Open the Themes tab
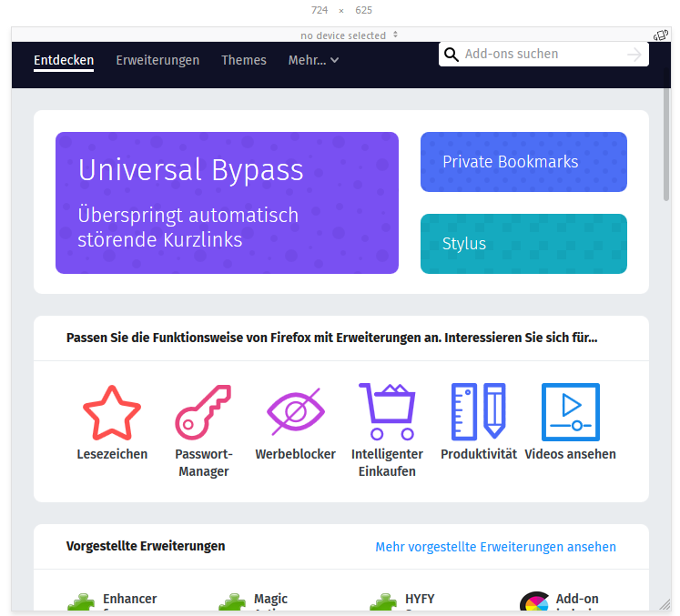This screenshot has height=616, width=680. pos(244,60)
